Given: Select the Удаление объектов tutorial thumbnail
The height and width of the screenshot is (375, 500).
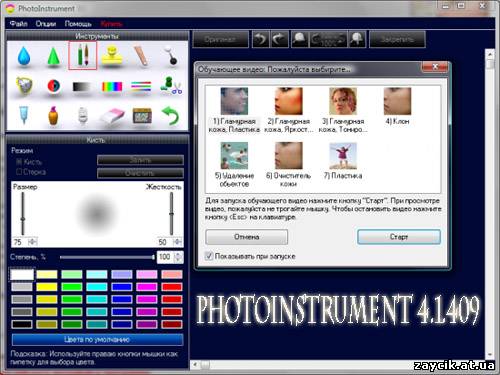Looking at the screenshot, I should coord(234,156).
